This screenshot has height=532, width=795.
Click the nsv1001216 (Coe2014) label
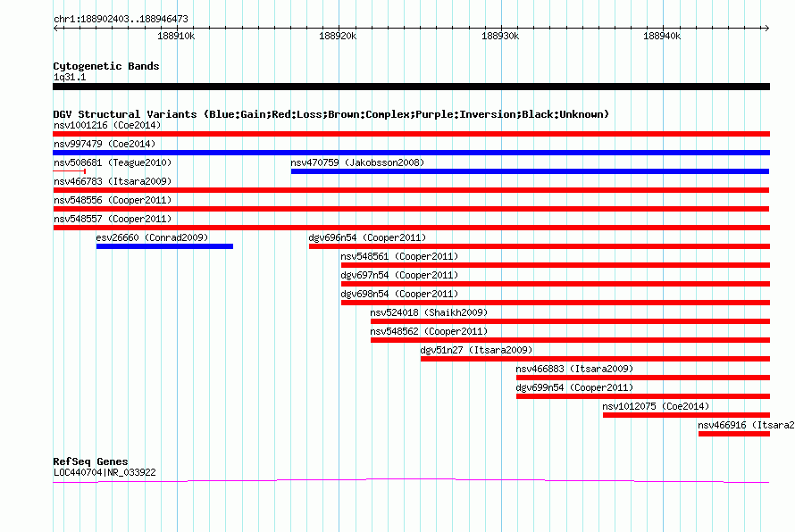click(107, 125)
